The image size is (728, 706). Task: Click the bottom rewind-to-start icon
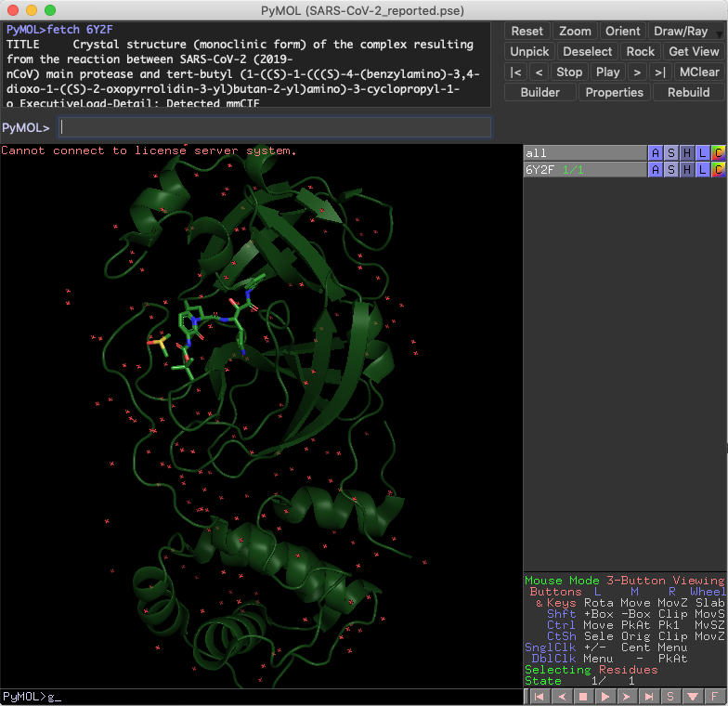click(x=539, y=697)
